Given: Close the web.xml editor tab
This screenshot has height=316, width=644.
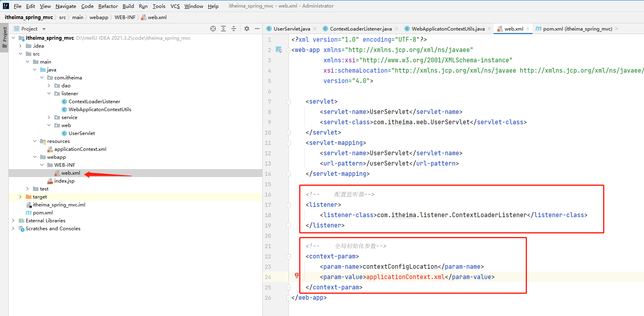Looking at the screenshot, I should tap(528, 29).
